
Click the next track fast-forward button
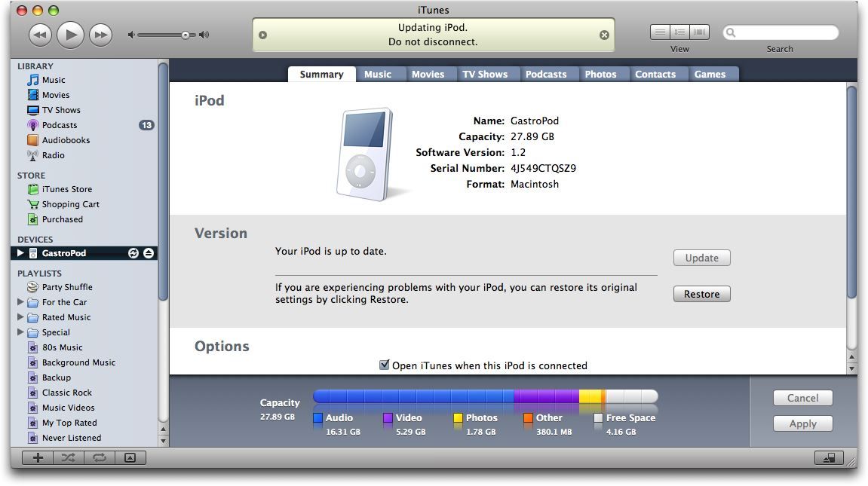click(x=101, y=35)
